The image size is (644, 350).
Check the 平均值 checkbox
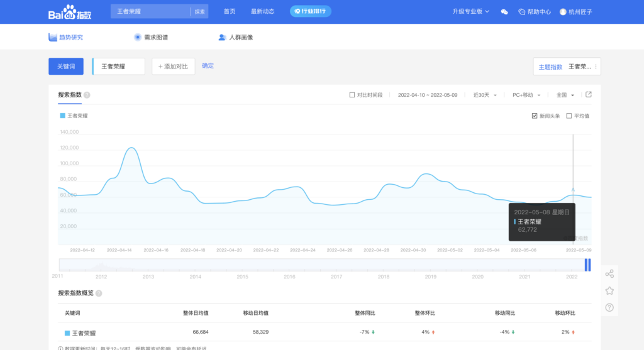(569, 116)
